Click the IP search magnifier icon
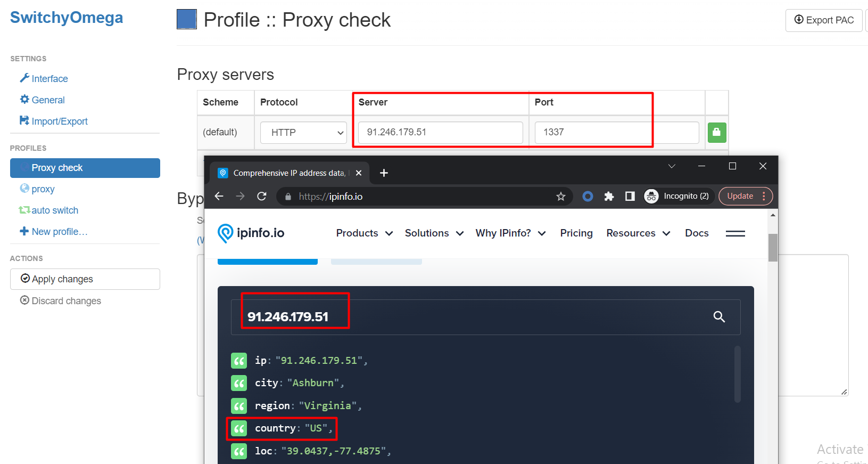The image size is (868, 464). tap(719, 317)
